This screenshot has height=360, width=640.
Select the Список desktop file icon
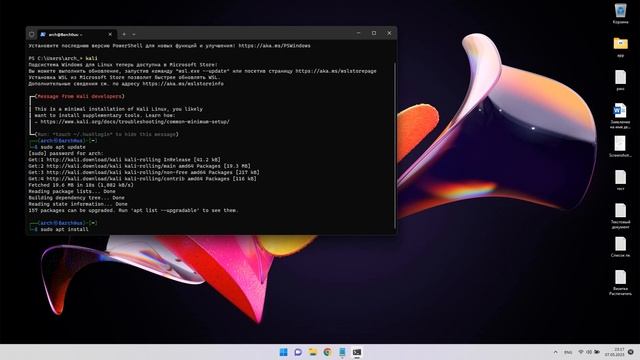click(x=620, y=247)
